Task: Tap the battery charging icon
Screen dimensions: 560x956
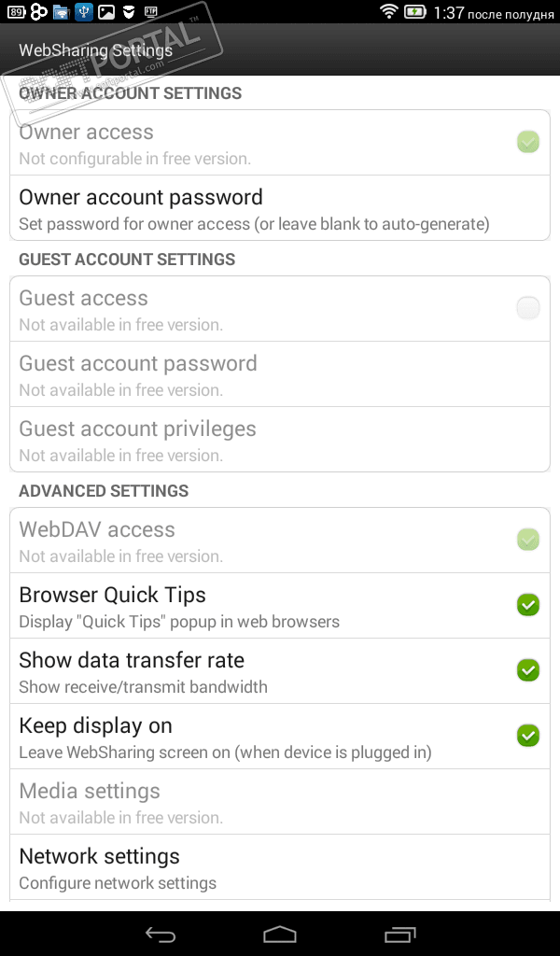Action: 415,12
